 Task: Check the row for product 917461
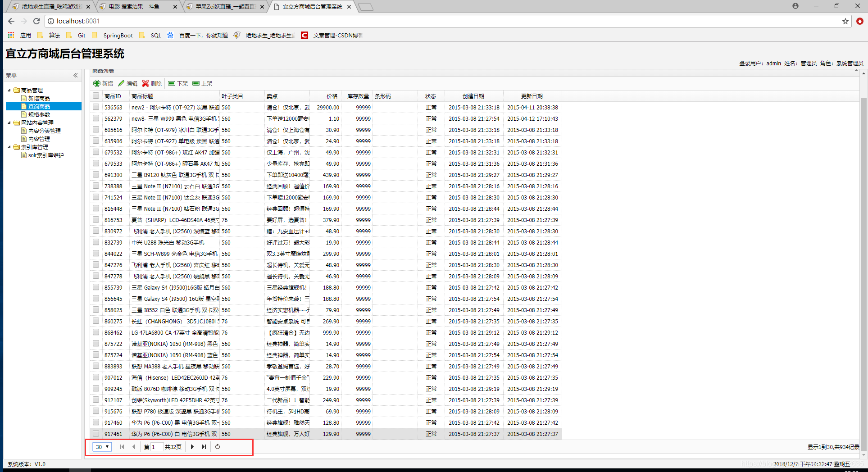[x=96, y=433]
